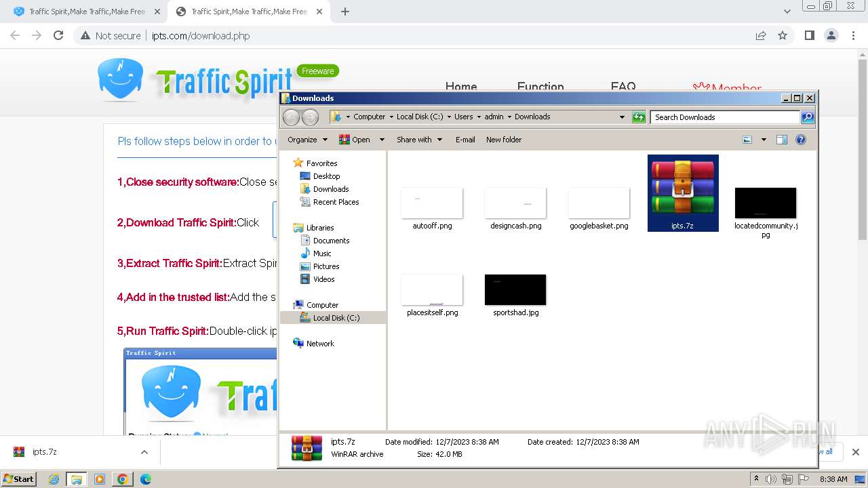Open Chrome three-dot menu
Viewport: 868px width, 488px height.
[854, 36]
